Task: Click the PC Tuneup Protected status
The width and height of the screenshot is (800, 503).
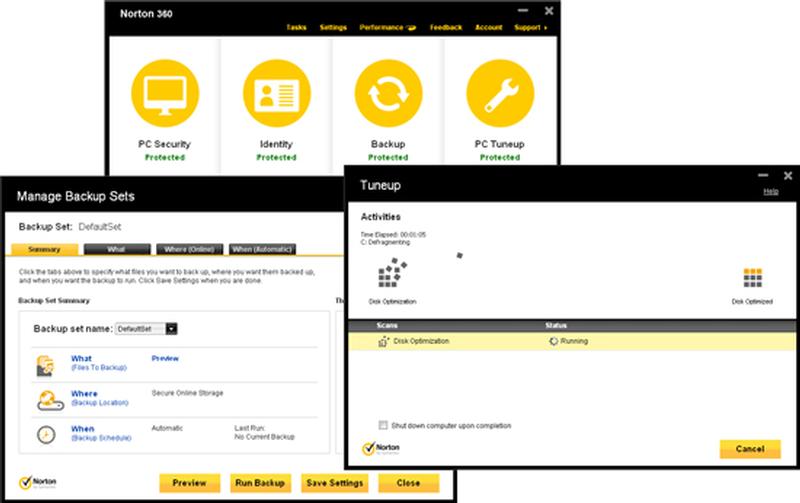Action: 500,158
